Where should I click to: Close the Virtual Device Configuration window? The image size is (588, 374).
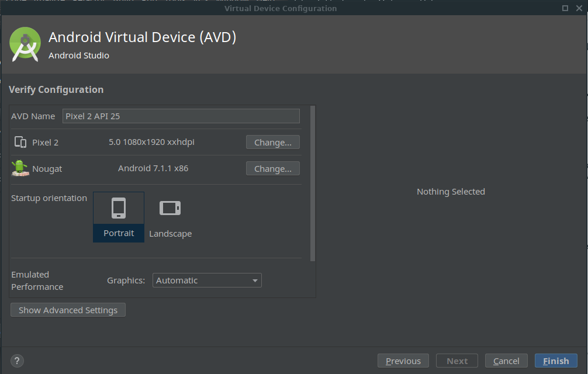[x=579, y=8]
